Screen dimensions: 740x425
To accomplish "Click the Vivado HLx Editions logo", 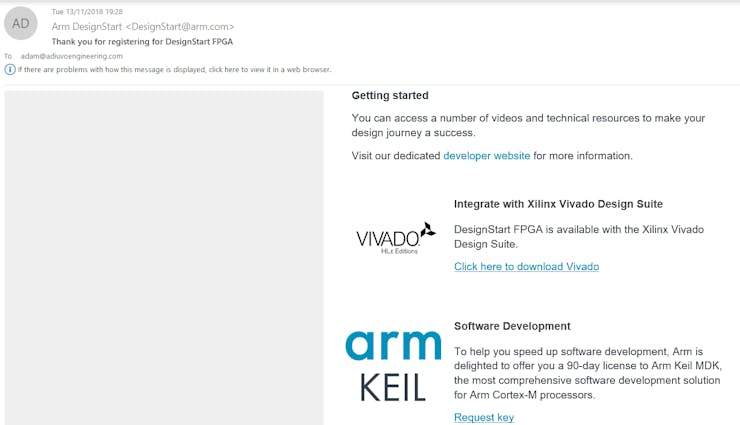I will tap(396, 238).
